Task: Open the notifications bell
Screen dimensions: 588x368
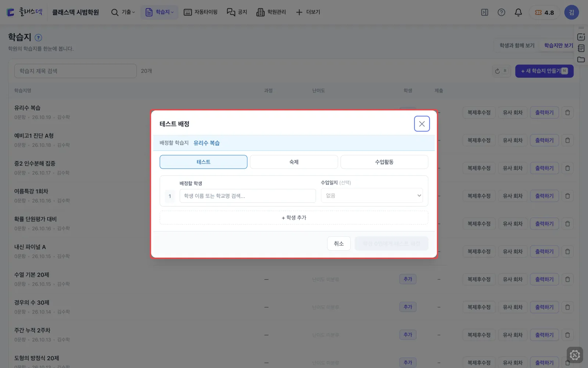Action: click(x=518, y=13)
